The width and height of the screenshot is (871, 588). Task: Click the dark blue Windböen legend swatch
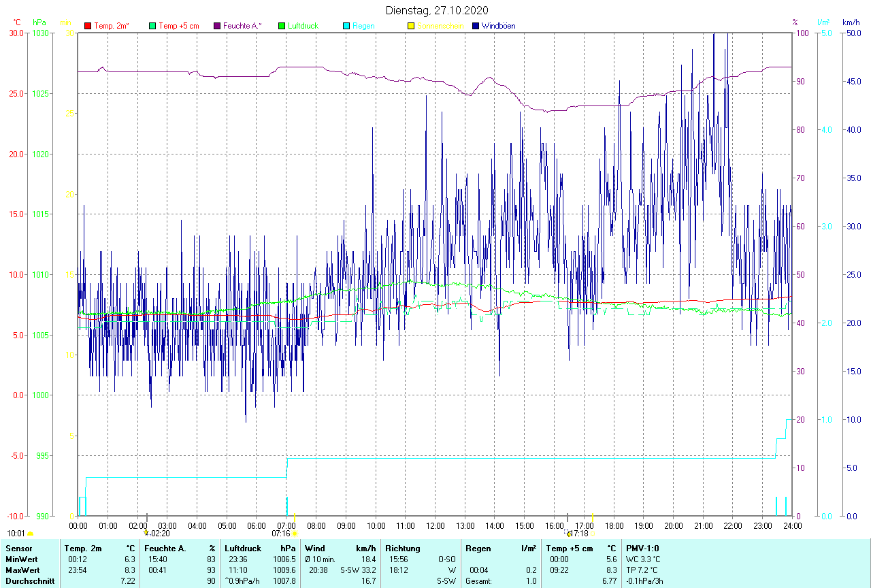[476, 26]
